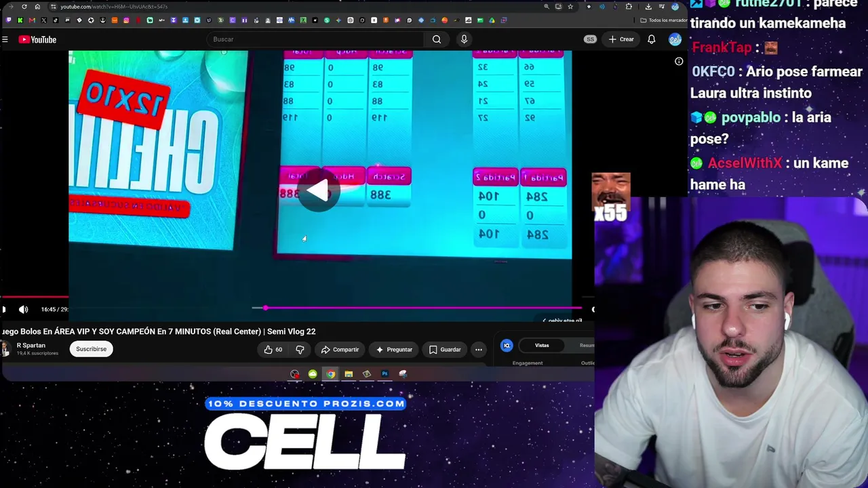
Task: Click the SS badge in YouTube header
Action: (590, 39)
